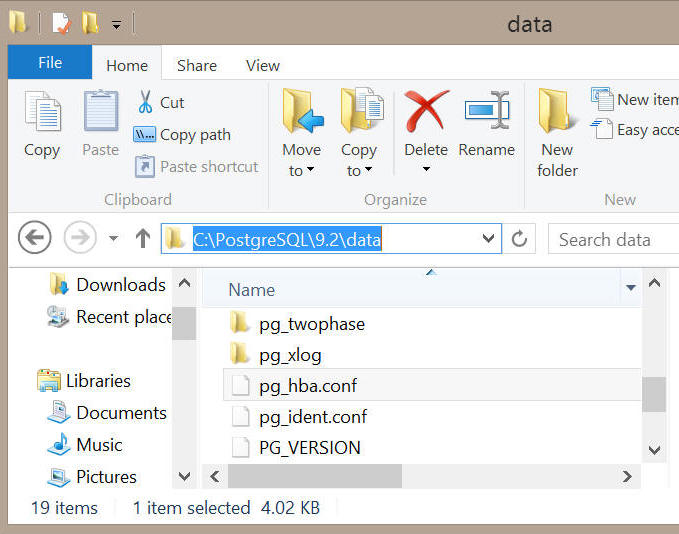679x534 pixels.
Task: Expand the address bar history dropdown
Action: point(488,238)
